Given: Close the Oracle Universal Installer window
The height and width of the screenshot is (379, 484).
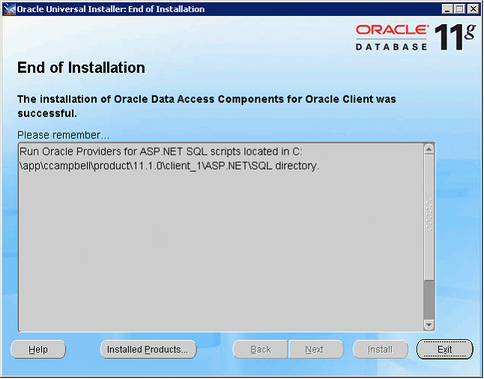Looking at the screenshot, I should 473,9.
